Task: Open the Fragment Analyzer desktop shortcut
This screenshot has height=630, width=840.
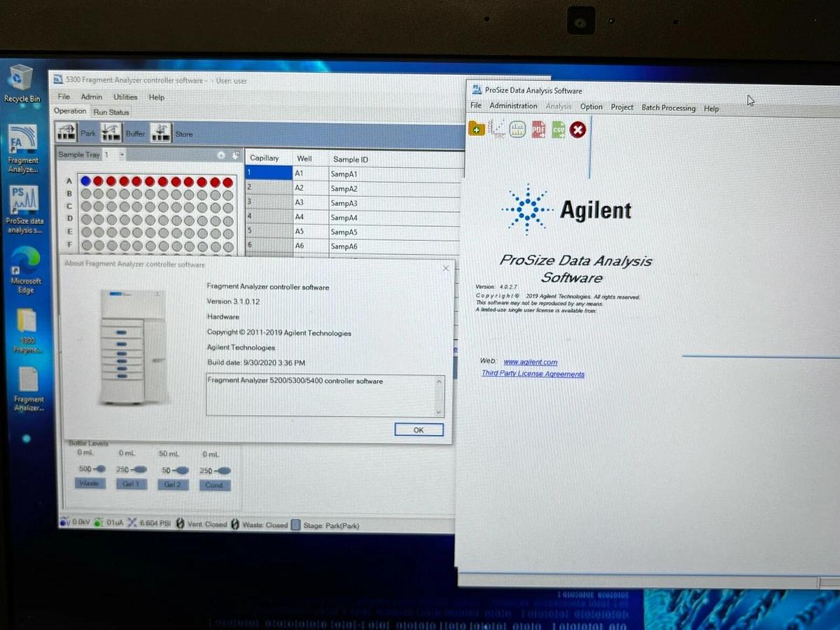Action: coord(23,147)
